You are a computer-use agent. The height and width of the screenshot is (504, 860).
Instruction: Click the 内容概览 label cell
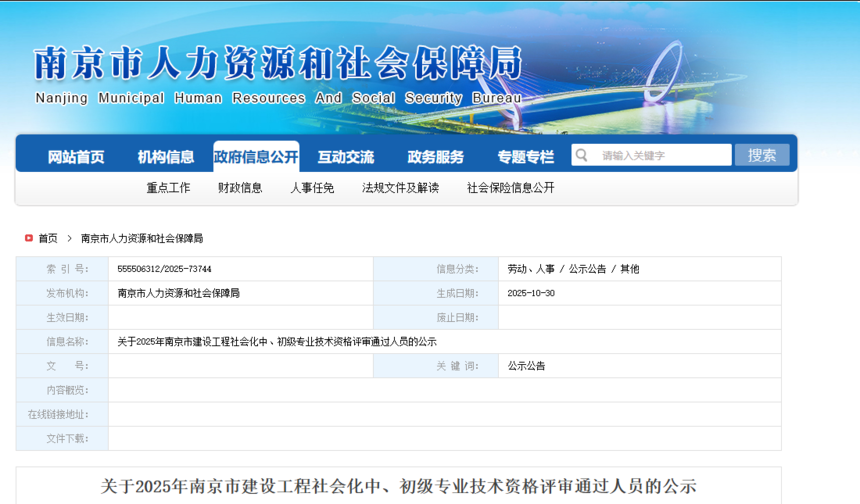click(x=62, y=390)
